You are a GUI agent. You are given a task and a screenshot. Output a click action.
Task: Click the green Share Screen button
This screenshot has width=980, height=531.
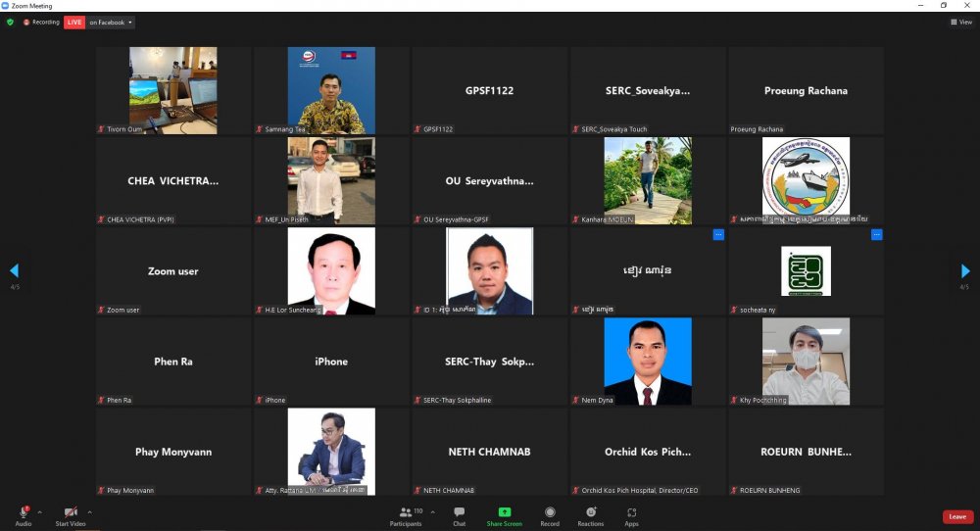504,515
